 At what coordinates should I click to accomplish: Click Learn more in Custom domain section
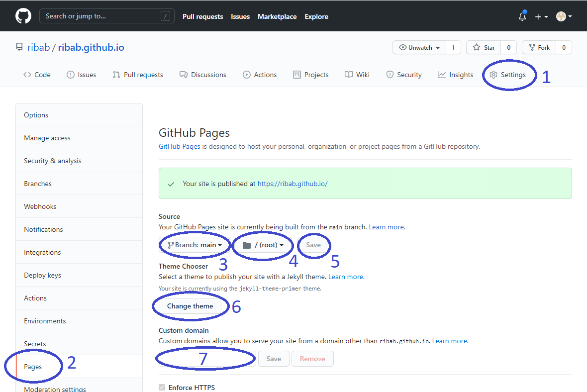[x=450, y=341]
